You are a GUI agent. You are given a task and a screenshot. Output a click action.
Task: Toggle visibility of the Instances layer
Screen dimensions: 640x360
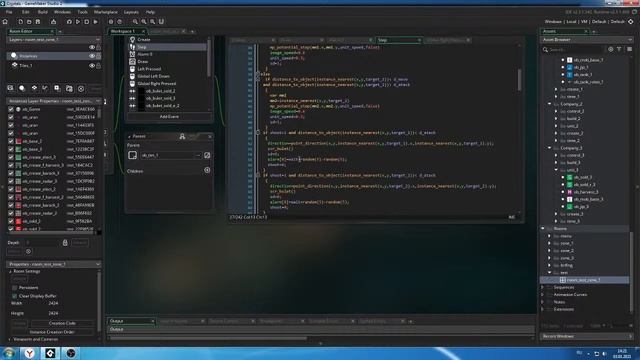[x=92, y=56]
